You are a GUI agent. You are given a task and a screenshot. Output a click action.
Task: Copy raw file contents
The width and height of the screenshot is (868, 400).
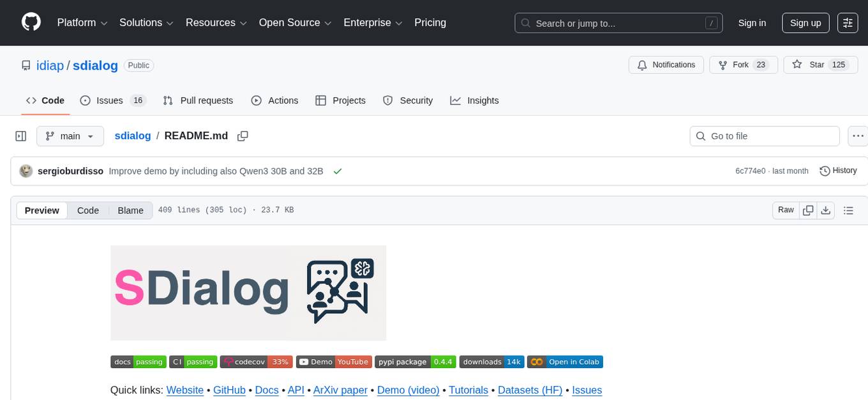(808, 210)
